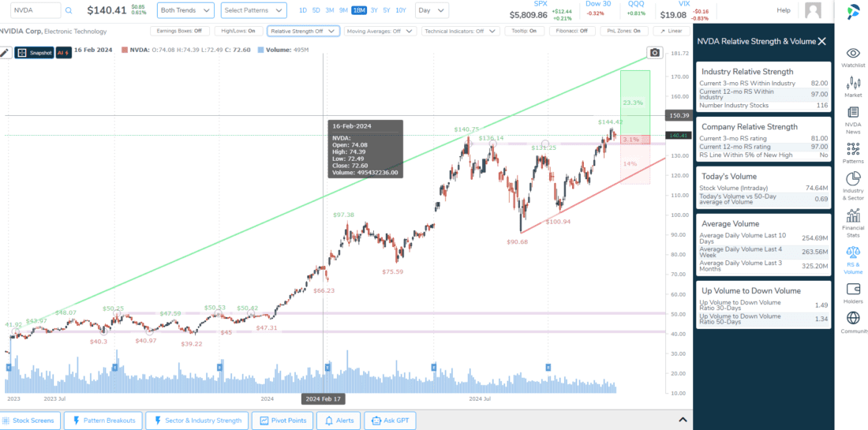Open Stock Screens
The height and width of the screenshot is (430, 868).
click(30, 421)
